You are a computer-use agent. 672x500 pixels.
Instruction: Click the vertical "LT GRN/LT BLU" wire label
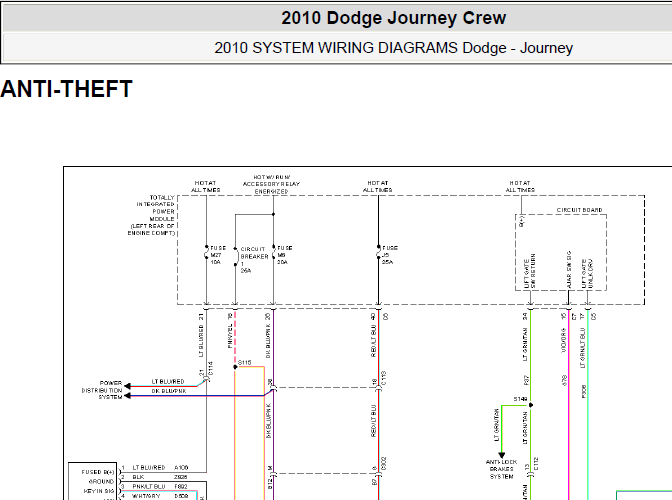582,348
